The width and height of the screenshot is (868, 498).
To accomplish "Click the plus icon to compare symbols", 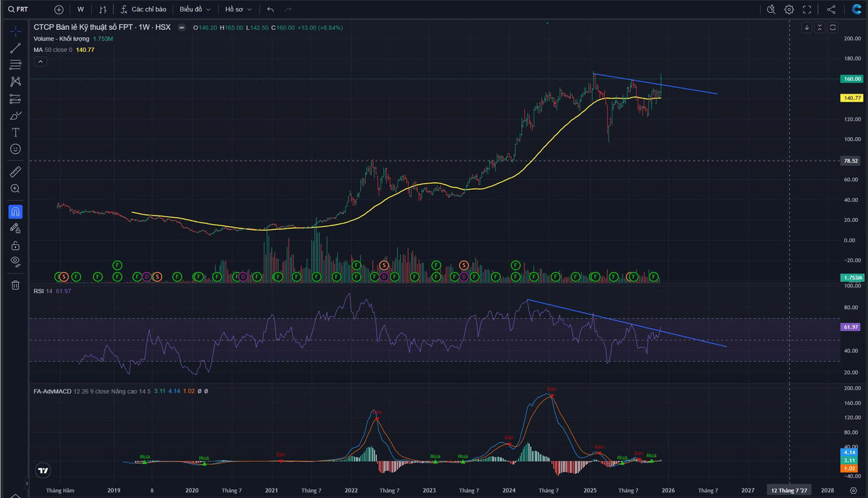I will [x=59, y=9].
